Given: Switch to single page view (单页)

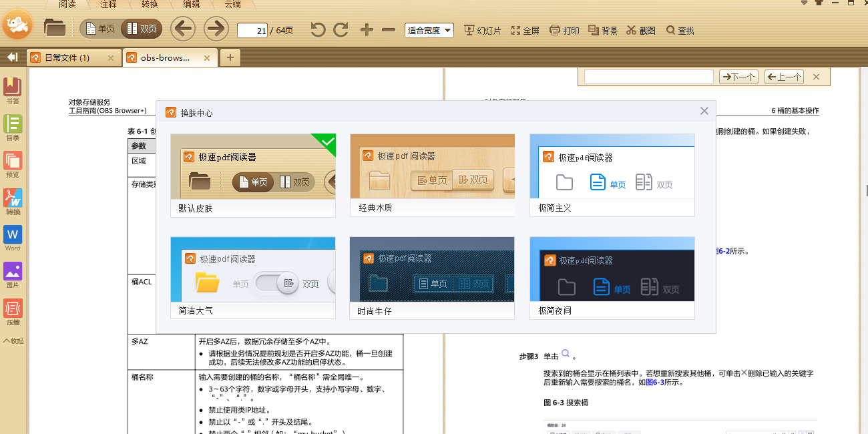Looking at the screenshot, I should [x=100, y=29].
